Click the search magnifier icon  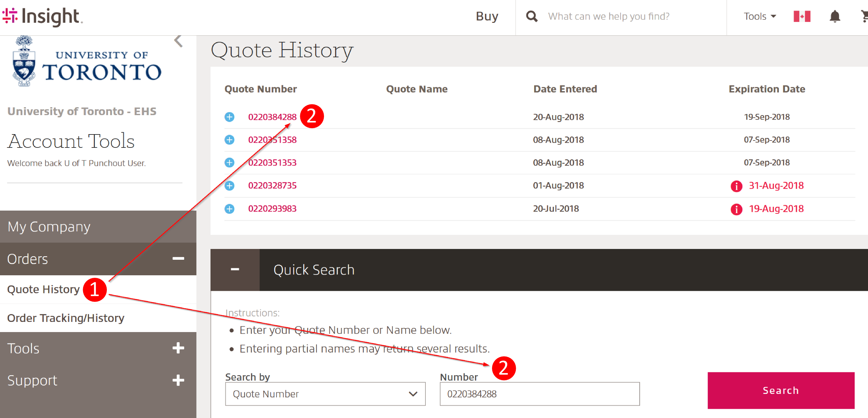[x=531, y=16]
